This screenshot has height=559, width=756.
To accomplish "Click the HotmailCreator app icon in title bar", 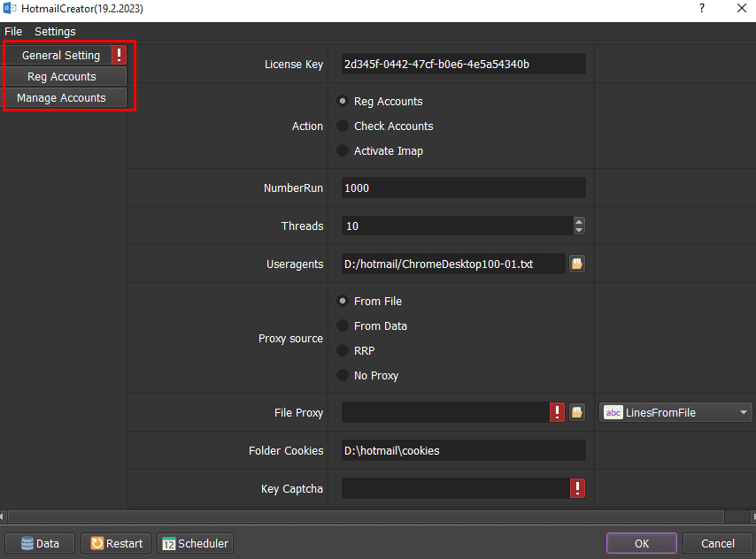I will coord(9,8).
